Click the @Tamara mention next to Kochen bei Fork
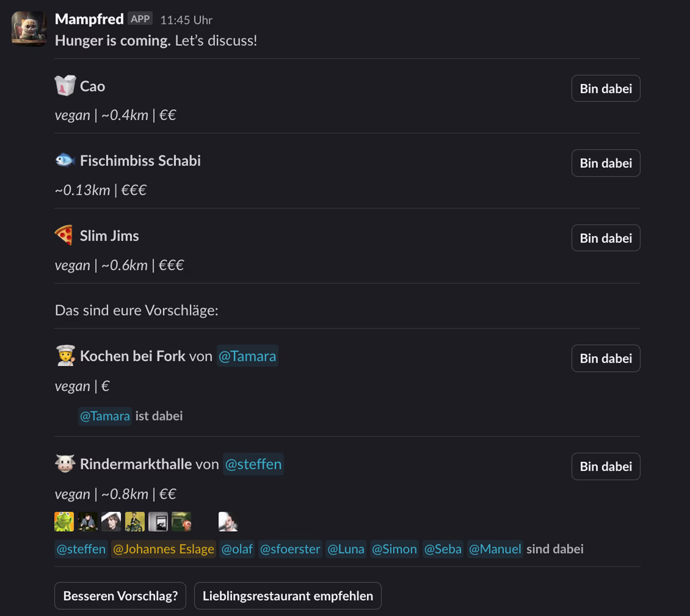 point(247,356)
